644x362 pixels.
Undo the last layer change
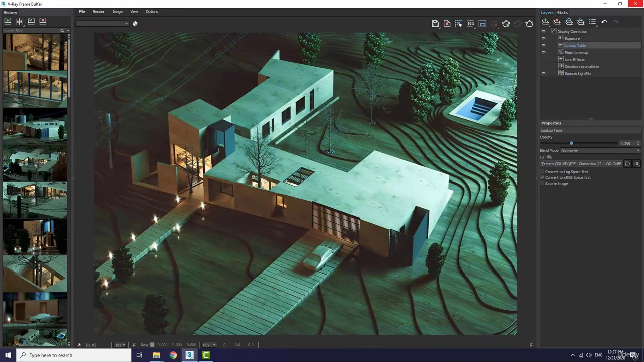tap(604, 22)
